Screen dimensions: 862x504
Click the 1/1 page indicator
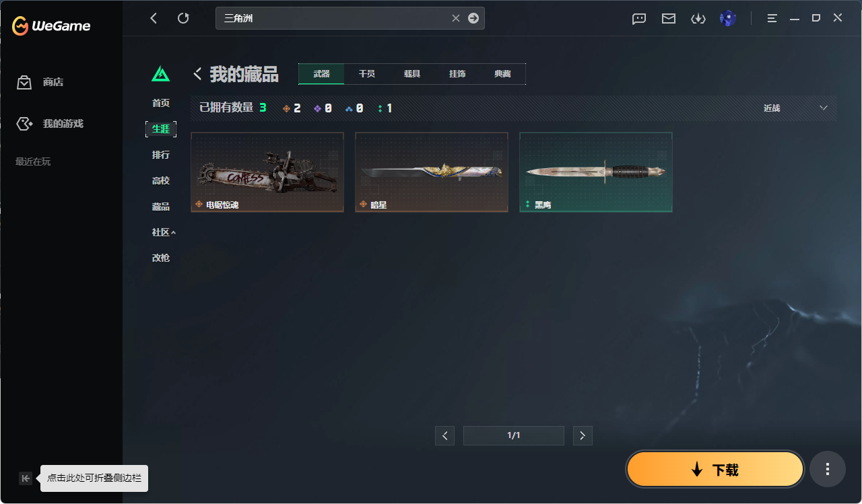point(514,435)
